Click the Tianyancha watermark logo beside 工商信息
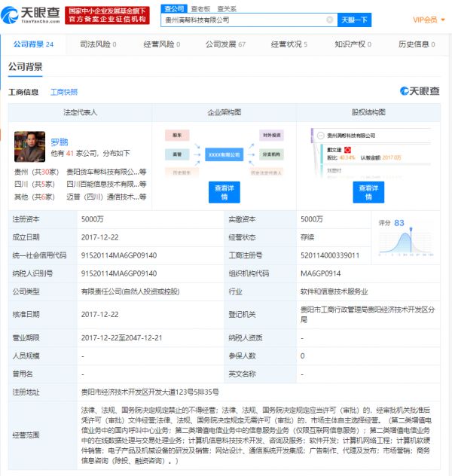 [x=420, y=91]
